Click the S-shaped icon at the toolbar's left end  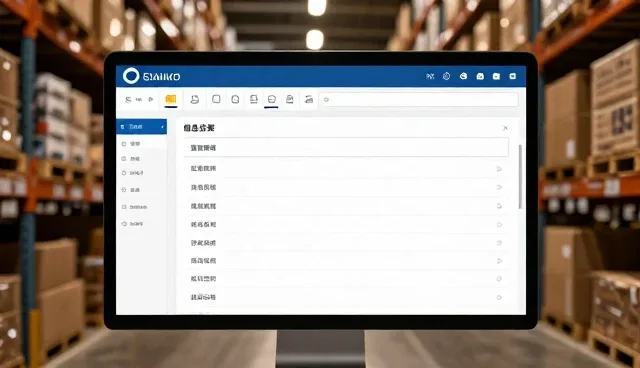pos(128,100)
